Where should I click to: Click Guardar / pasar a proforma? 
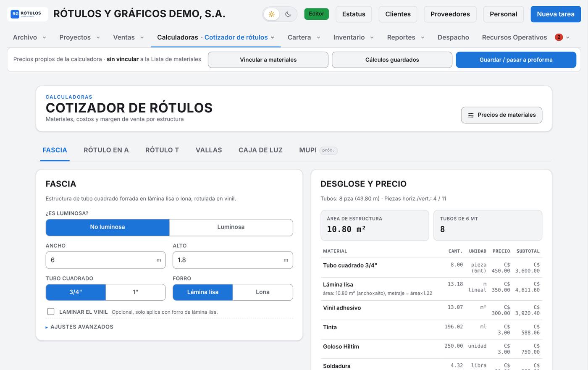(516, 60)
